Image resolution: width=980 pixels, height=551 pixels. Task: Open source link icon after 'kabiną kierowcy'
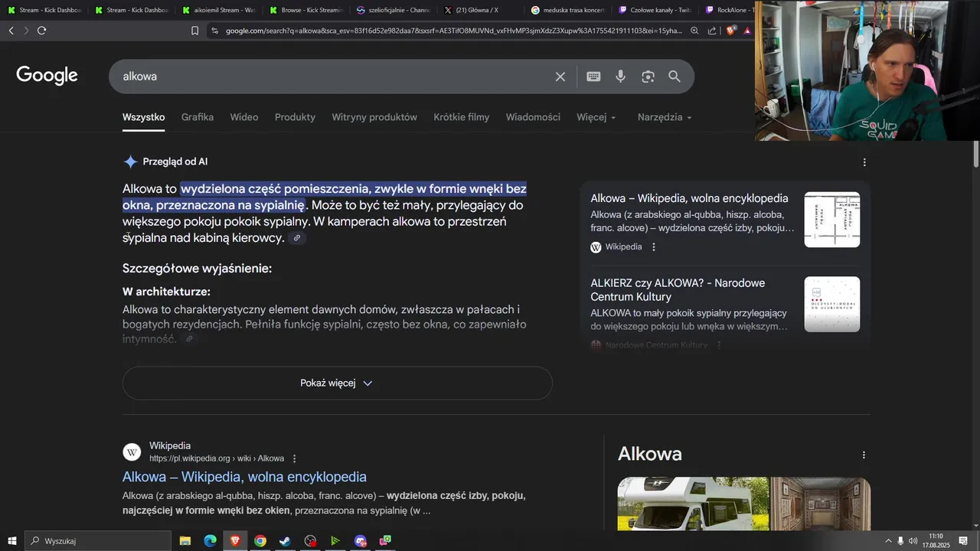297,238
